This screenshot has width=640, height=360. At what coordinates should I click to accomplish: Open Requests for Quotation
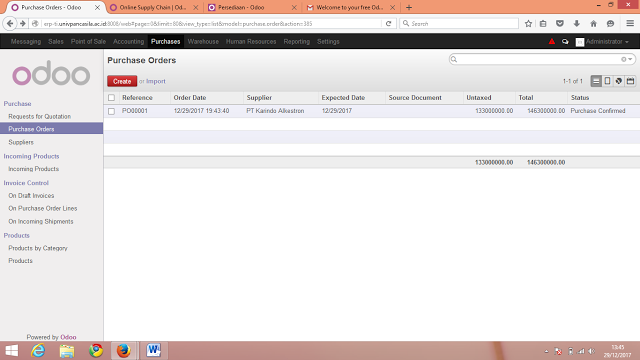[40, 116]
